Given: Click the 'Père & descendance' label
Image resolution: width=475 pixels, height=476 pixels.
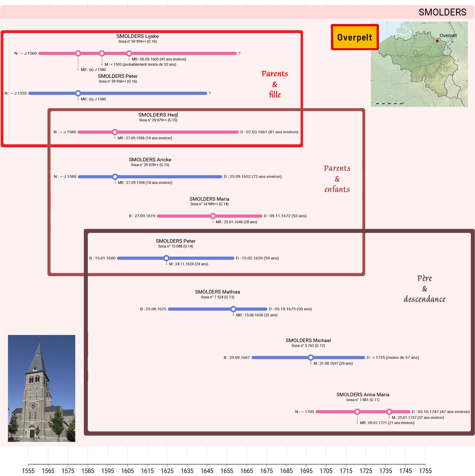Looking at the screenshot, I should click(424, 289).
